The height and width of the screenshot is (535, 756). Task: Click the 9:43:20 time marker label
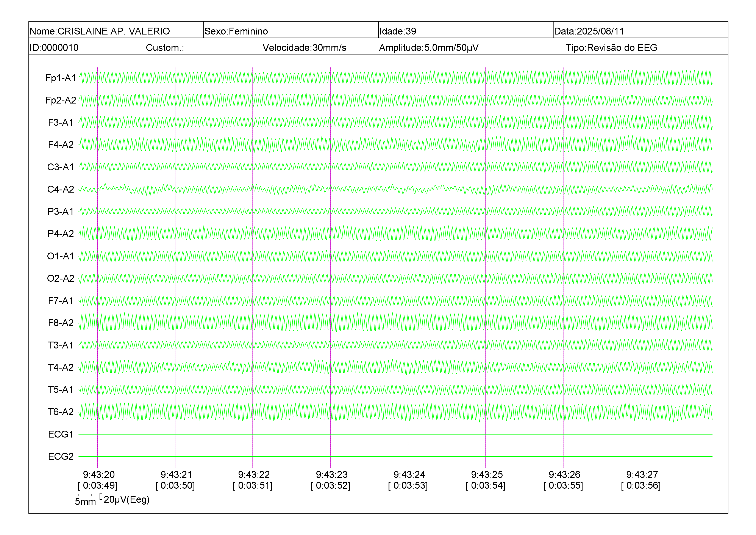[99, 475]
